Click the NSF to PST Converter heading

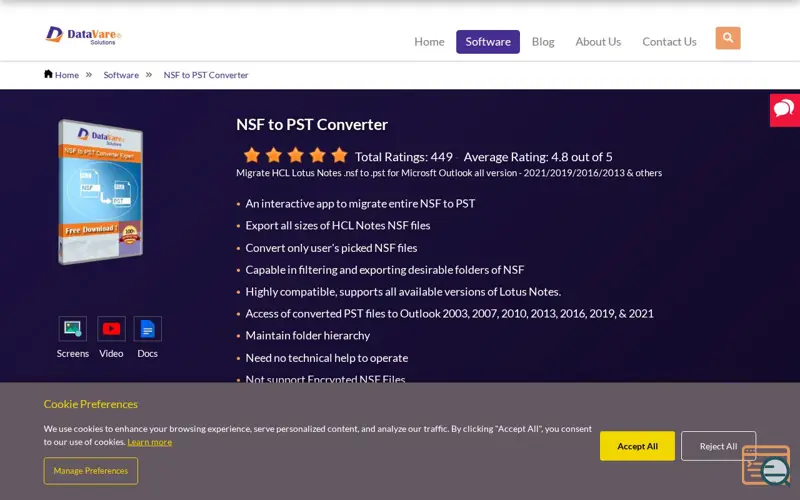point(312,124)
